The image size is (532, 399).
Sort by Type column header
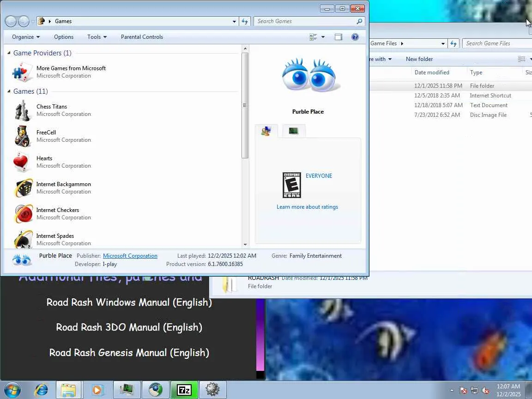tap(476, 72)
